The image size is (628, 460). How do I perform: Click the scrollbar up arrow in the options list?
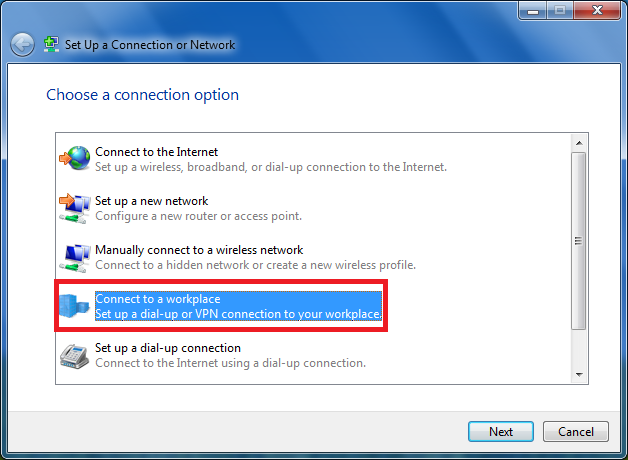(x=579, y=143)
